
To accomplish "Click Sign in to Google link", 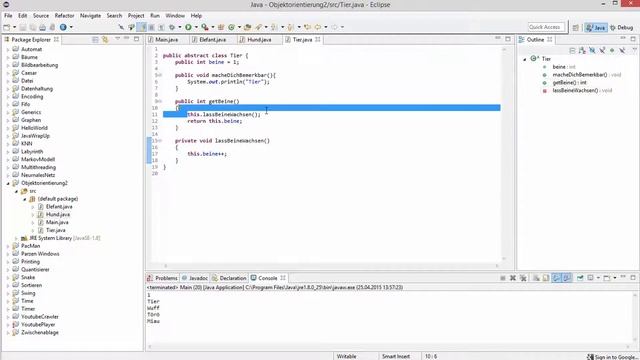I will tap(611, 357).
